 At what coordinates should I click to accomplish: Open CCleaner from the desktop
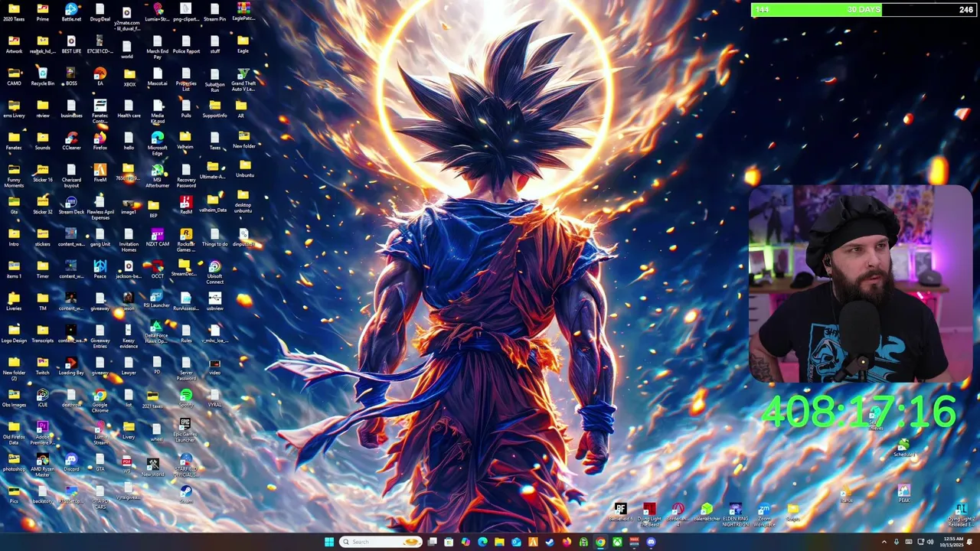71,141
